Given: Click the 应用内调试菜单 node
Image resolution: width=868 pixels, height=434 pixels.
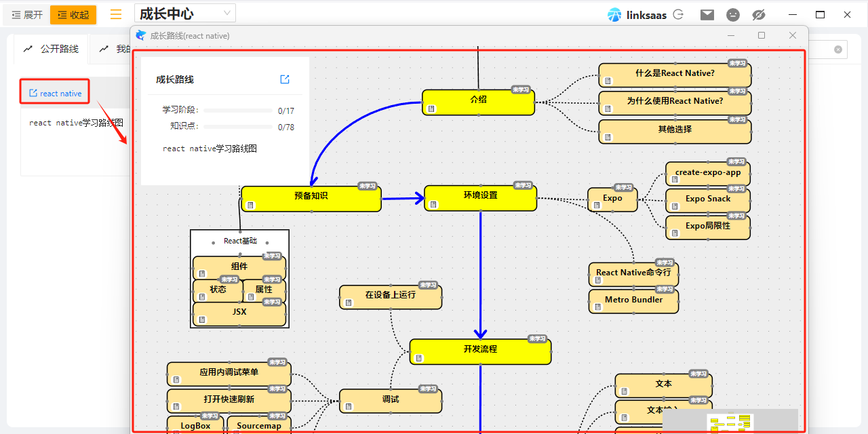Looking at the screenshot, I should click(229, 374).
